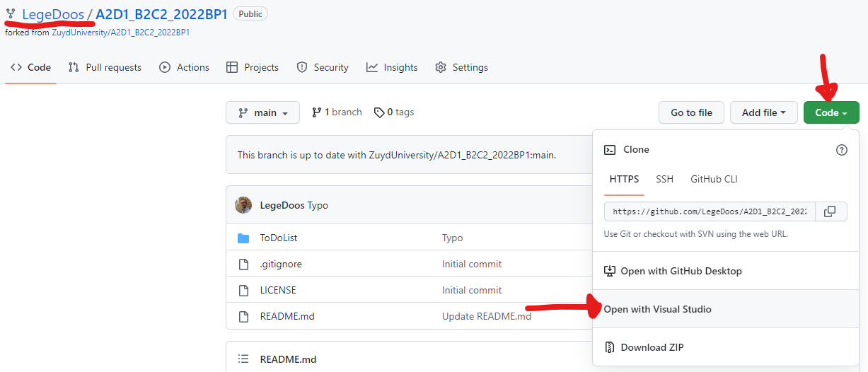Screen dimensions: 868x372
Task: Click the Download ZIP archive icon
Action: tap(610, 347)
